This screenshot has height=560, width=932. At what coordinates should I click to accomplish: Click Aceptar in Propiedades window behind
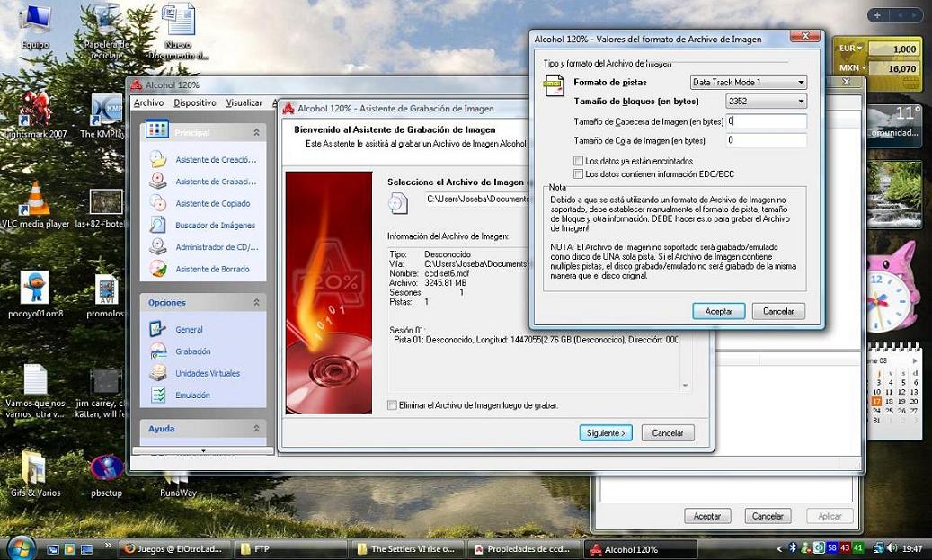point(706,516)
